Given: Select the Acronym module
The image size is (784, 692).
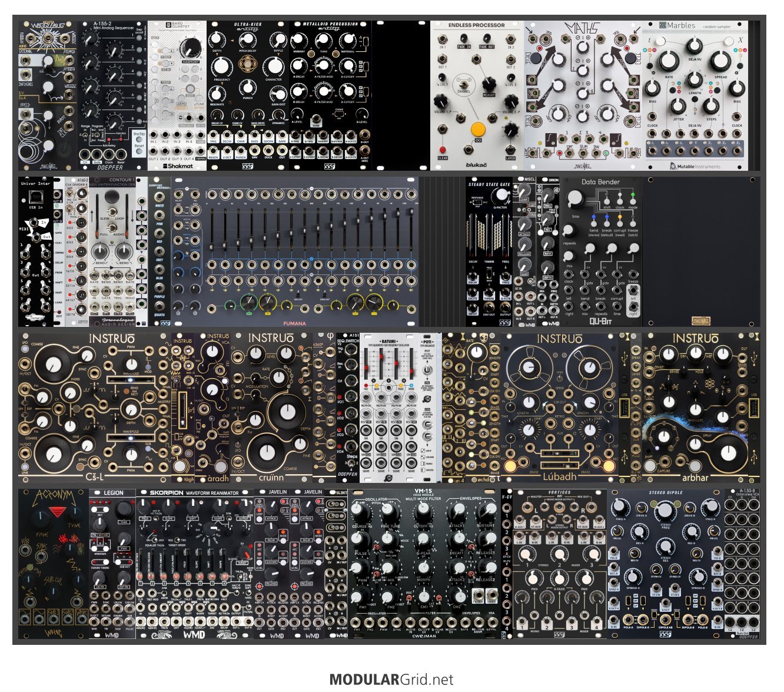Looking at the screenshot, I should (54, 564).
